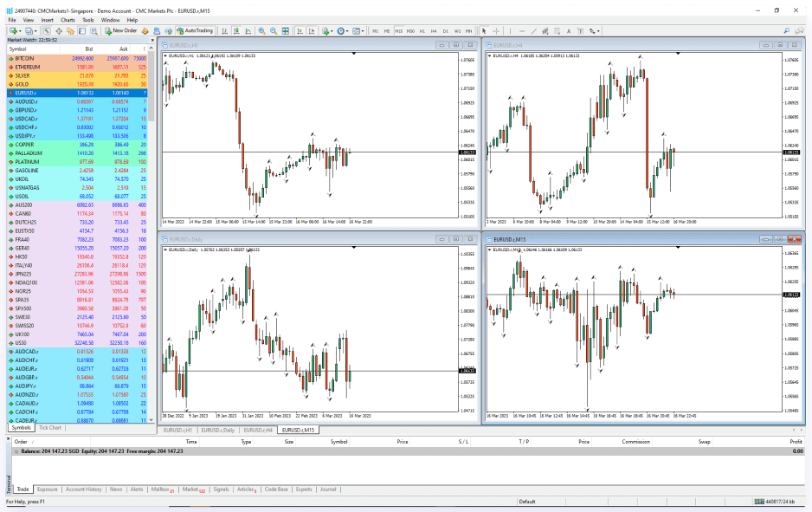Select the Crosshair tool

click(x=496, y=31)
